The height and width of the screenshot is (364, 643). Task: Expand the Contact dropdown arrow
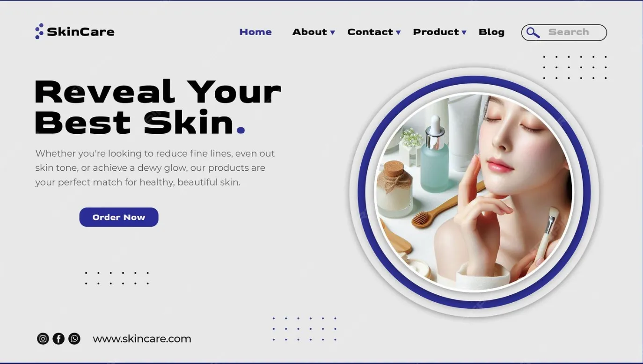398,33
